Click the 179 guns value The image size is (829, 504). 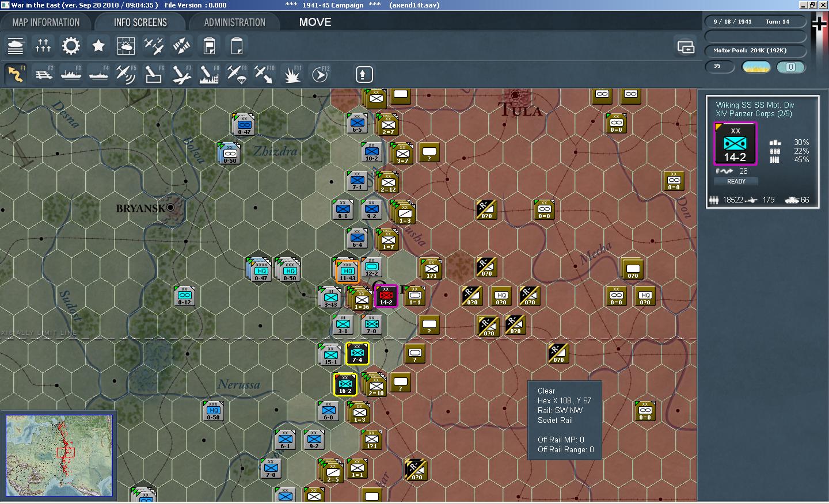pyautogui.click(x=769, y=200)
